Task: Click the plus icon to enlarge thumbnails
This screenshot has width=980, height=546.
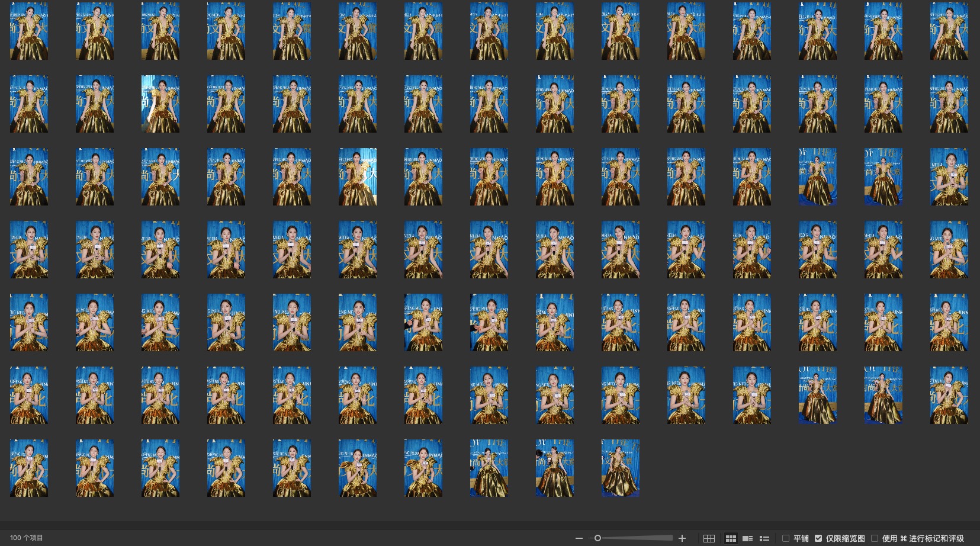Action: click(682, 538)
